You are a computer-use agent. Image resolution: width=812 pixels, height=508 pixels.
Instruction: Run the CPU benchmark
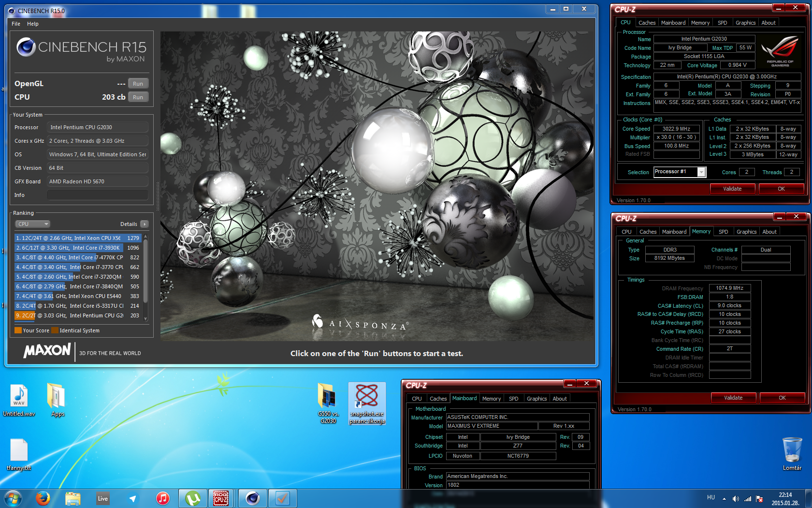coord(138,97)
